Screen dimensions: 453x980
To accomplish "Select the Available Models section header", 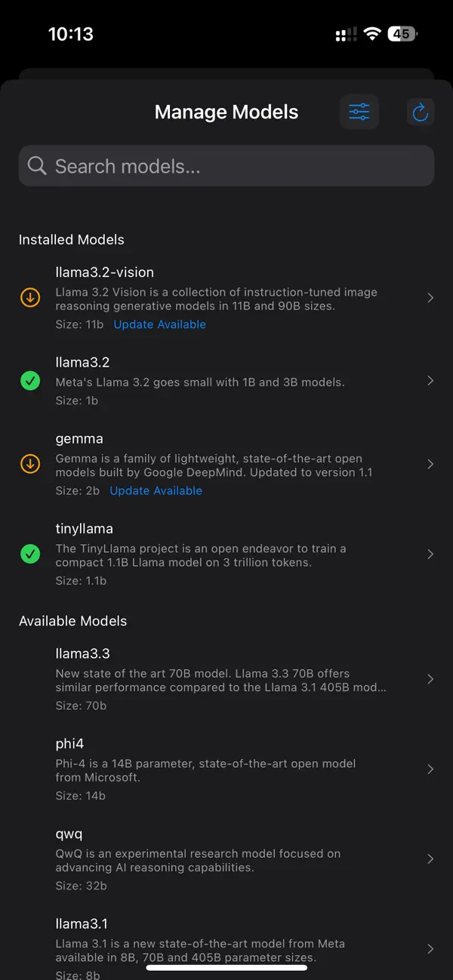I will click(x=72, y=621).
